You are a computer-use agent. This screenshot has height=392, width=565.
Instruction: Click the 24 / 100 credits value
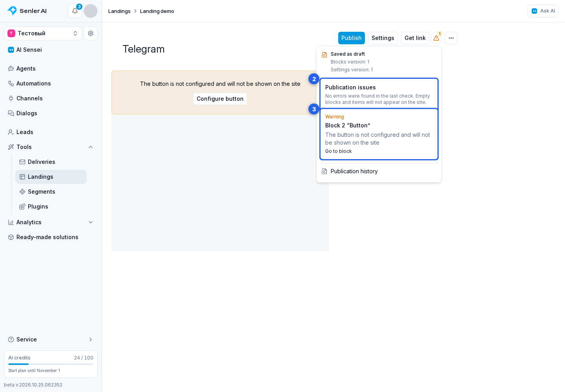coord(84,358)
